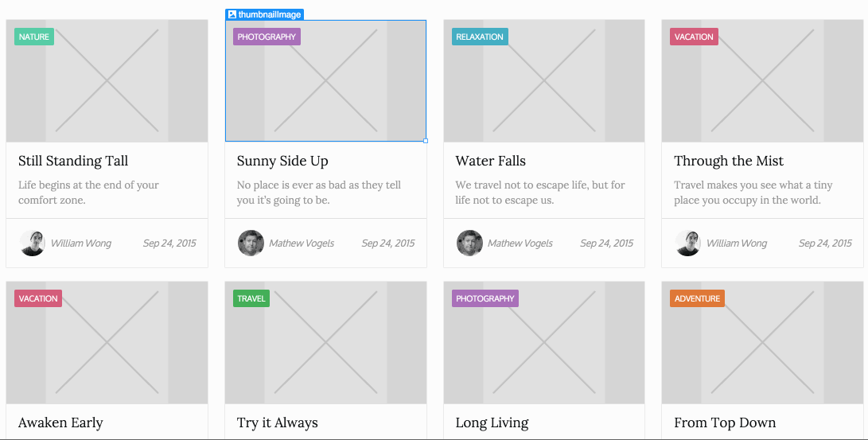Screen dimensions: 868x440
Task: Click the VACATION tag on Through the Mist
Action: (x=695, y=37)
